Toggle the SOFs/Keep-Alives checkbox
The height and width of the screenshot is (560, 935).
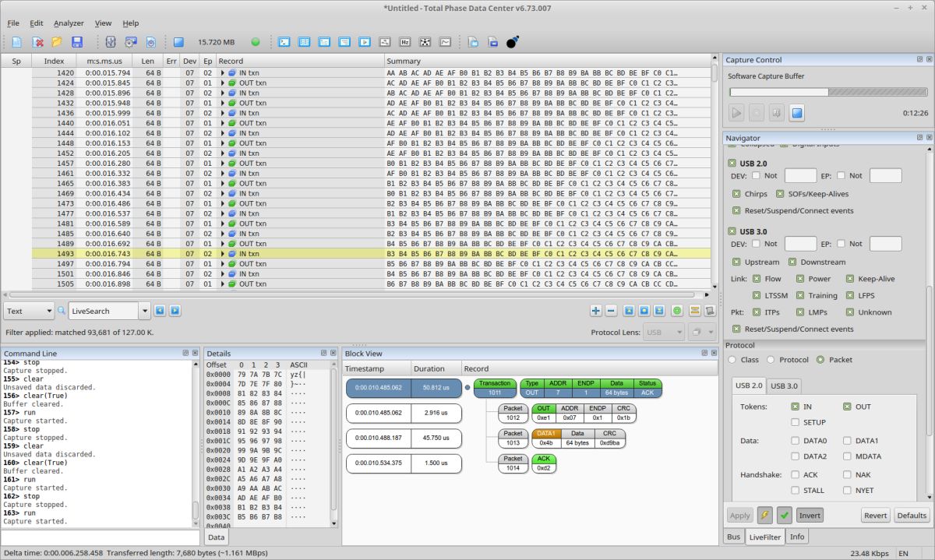click(781, 194)
